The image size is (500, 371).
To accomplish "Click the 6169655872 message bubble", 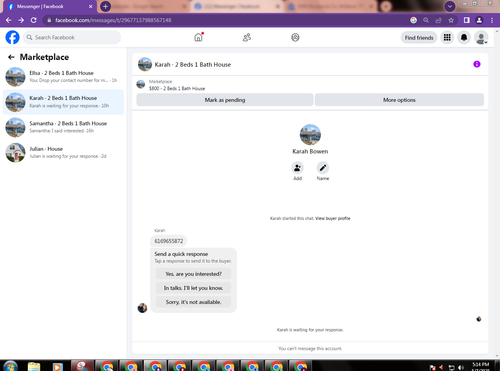I will point(169,241).
